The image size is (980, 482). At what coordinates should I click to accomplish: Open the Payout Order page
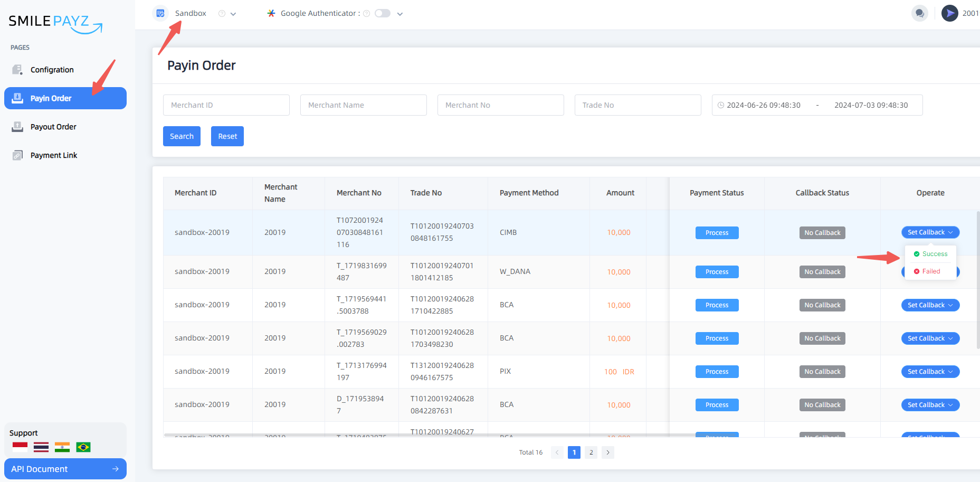coord(65,127)
